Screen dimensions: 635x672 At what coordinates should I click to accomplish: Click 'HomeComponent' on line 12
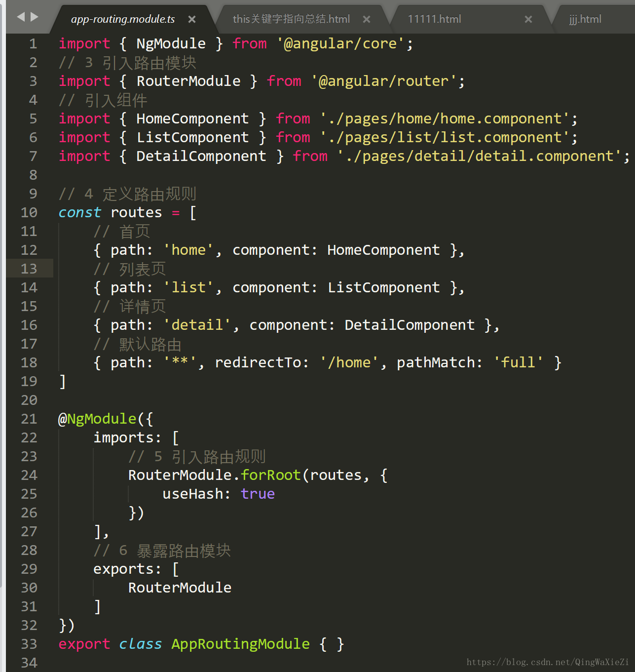383,250
